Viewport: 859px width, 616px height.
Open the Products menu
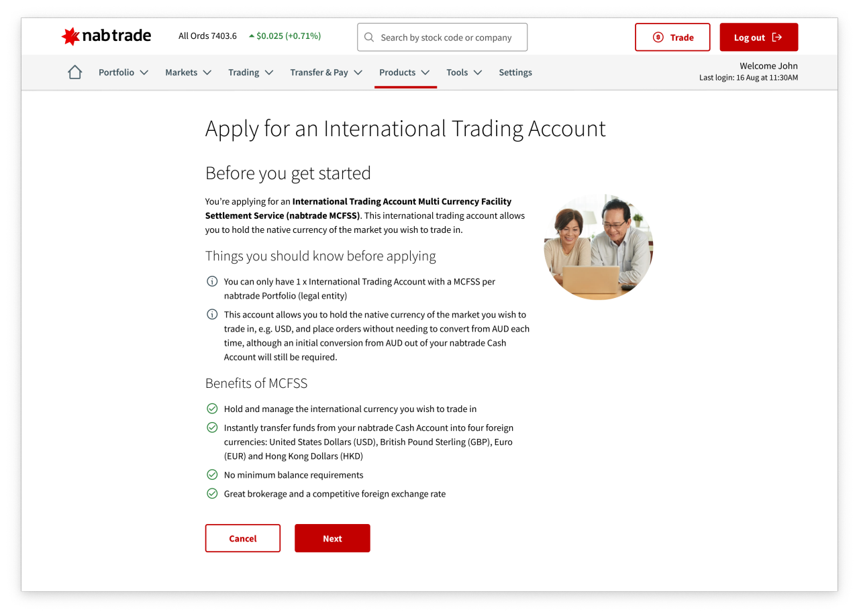(x=405, y=72)
